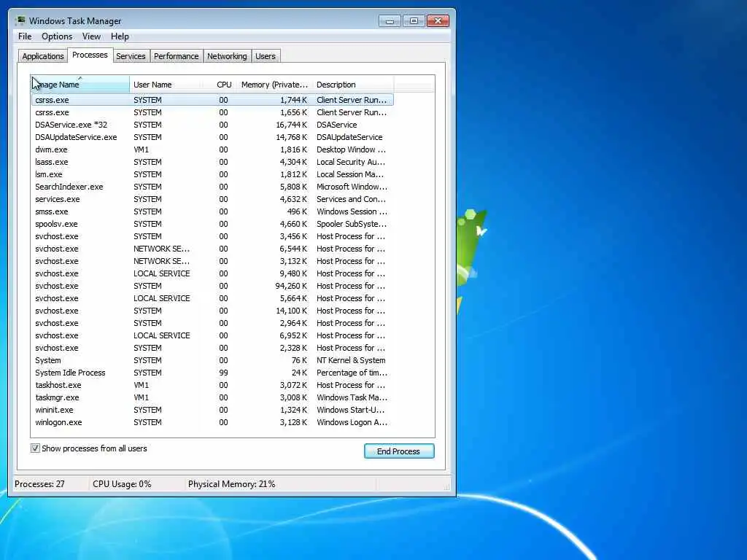
Task: Select the lsass.exe process
Action: [x=212, y=162]
